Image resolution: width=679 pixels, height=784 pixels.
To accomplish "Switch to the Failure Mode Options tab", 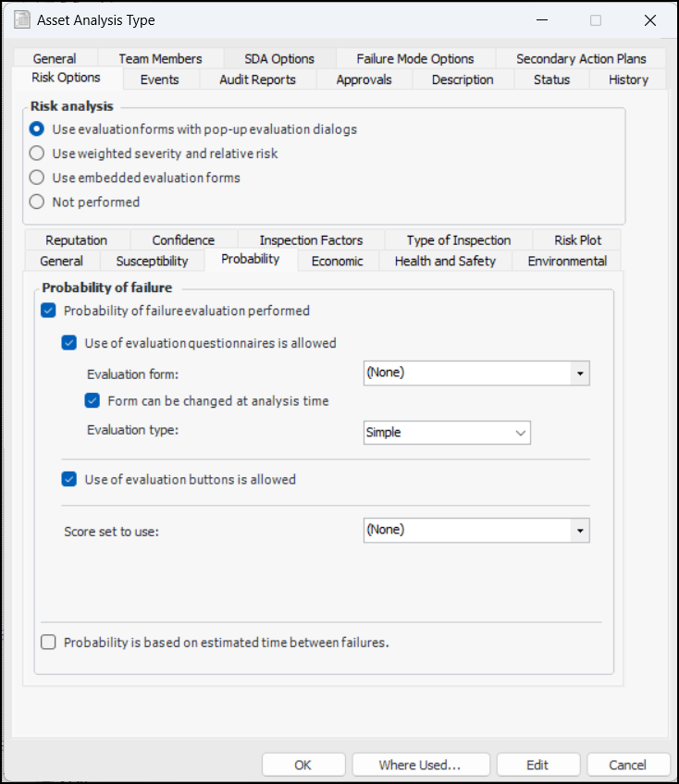I will 415,58.
